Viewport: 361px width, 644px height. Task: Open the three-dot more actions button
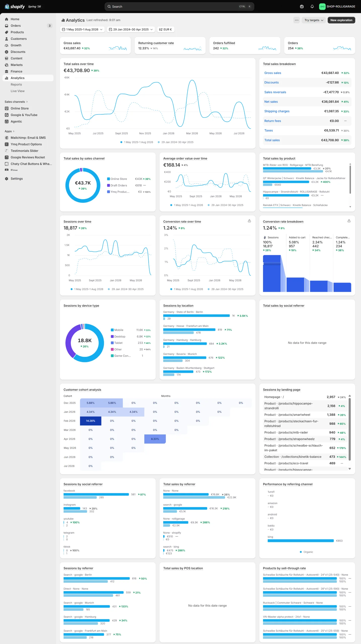(297, 20)
